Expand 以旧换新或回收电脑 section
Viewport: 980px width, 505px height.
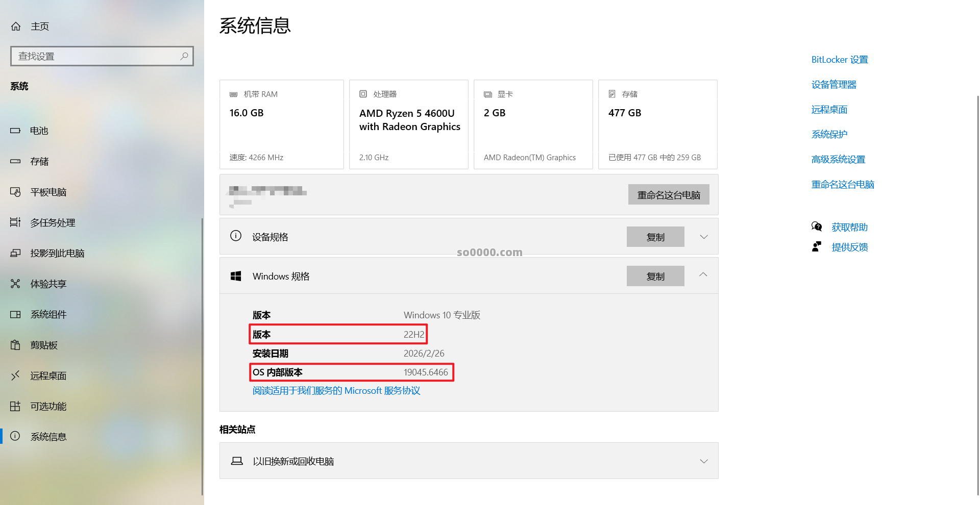(704, 461)
